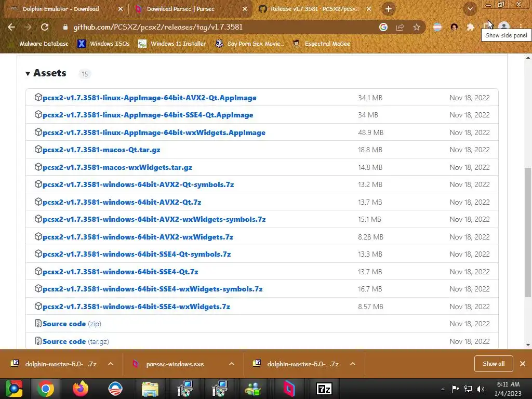Click the profile avatar extension icon
532x399 pixels.
454,27
